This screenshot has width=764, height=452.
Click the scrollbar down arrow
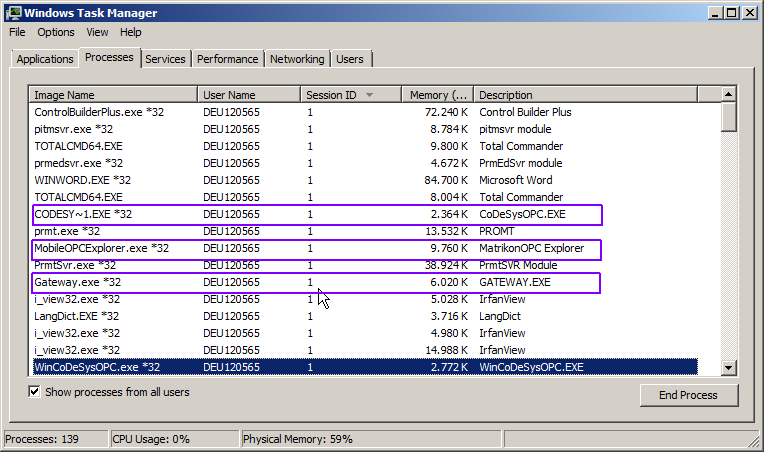pos(728,367)
